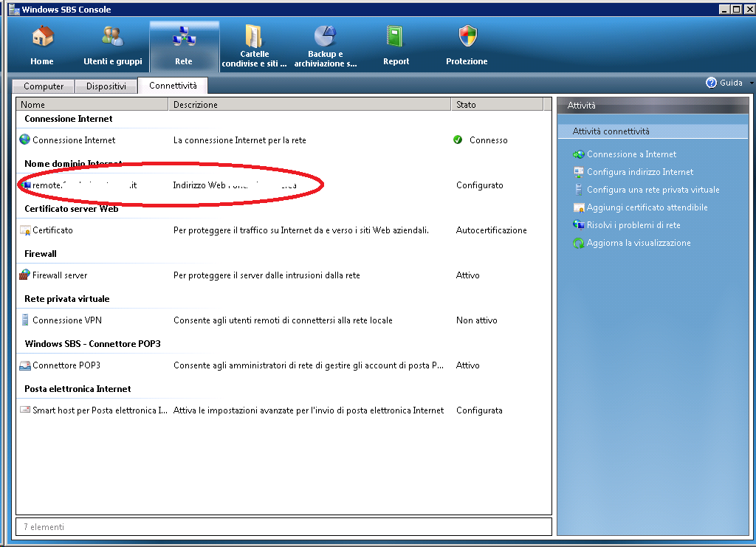Click the Windows SBS - Connettore POP3 group header

coord(92,343)
